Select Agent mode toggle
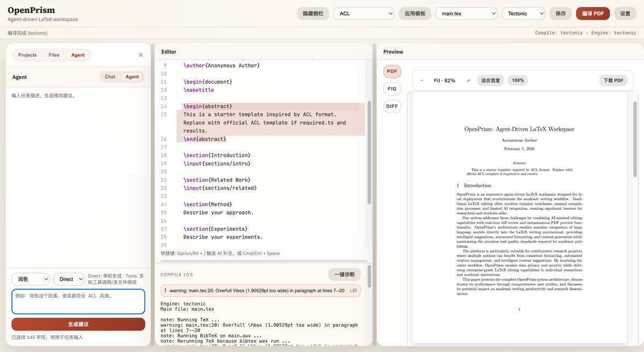Screen dimensions: 644x352 click(x=132, y=77)
